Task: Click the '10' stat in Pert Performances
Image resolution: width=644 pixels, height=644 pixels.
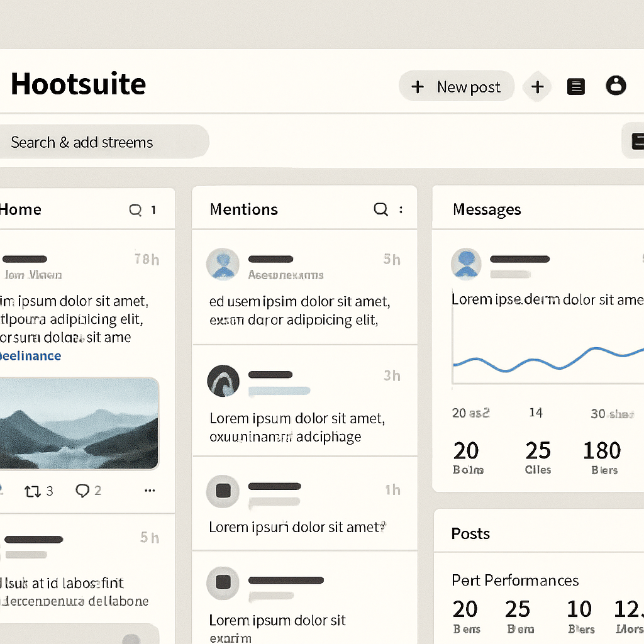Action: point(579,609)
